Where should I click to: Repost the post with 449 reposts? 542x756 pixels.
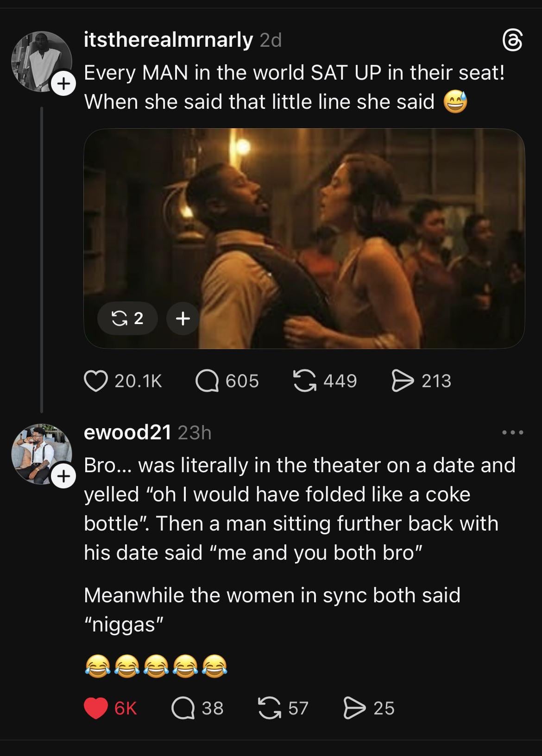coord(305,381)
